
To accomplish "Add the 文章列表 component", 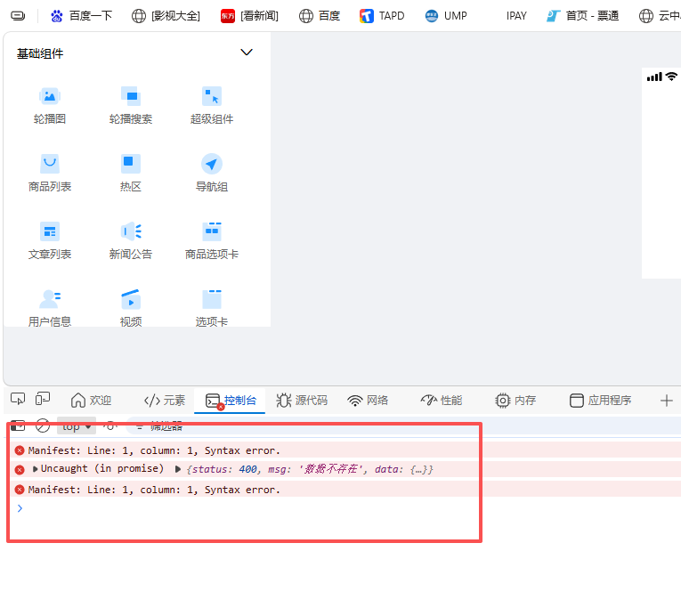I will (50, 241).
